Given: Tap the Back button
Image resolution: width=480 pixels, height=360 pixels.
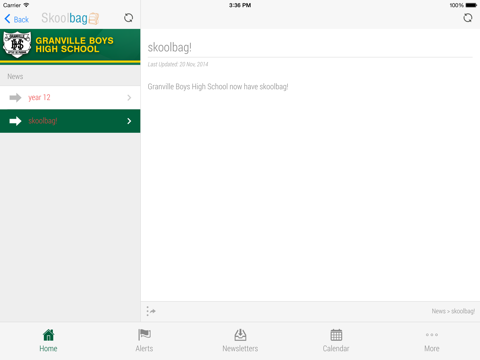Looking at the screenshot, I should [17, 19].
